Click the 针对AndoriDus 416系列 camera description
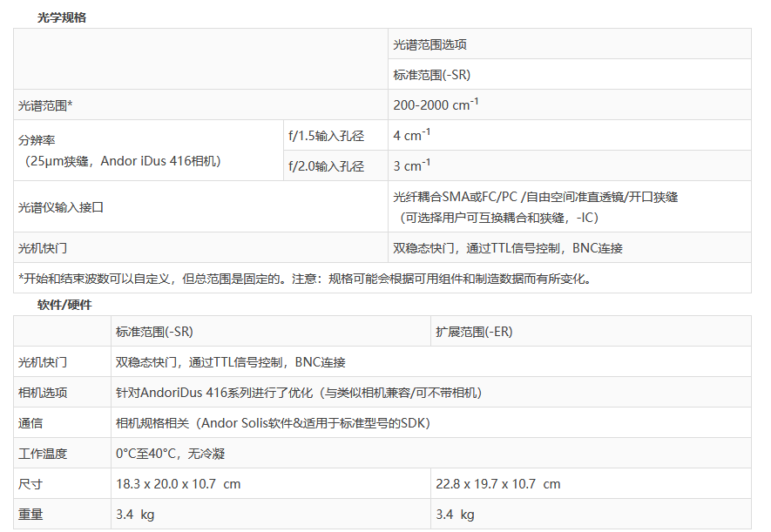Screen dimensions: 771x532 coord(299,393)
